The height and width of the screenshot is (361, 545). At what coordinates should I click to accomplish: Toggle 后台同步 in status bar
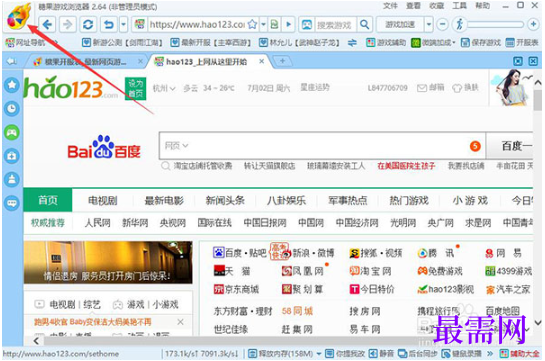click(418, 354)
